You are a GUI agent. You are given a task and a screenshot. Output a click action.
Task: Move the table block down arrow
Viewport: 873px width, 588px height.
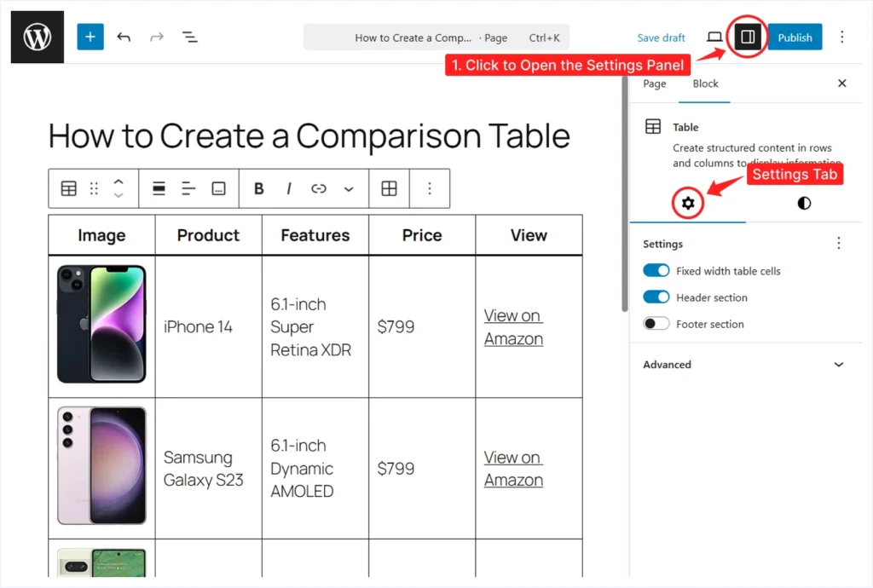click(119, 195)
